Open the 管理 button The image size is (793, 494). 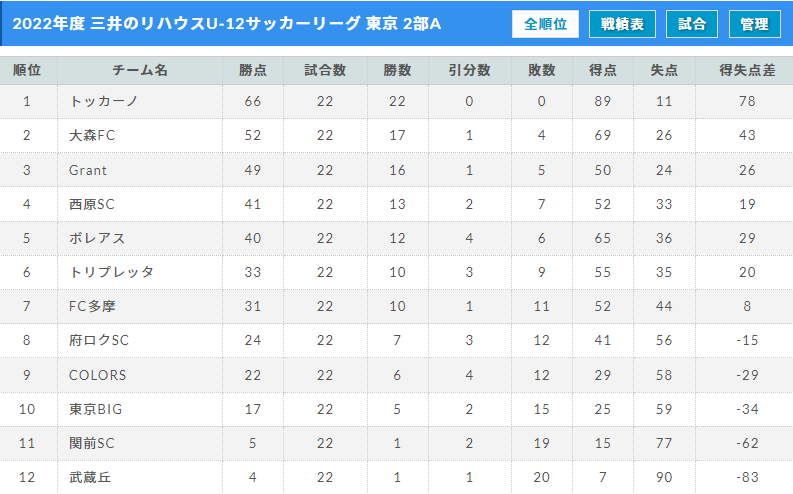click(x=754, y=24)
